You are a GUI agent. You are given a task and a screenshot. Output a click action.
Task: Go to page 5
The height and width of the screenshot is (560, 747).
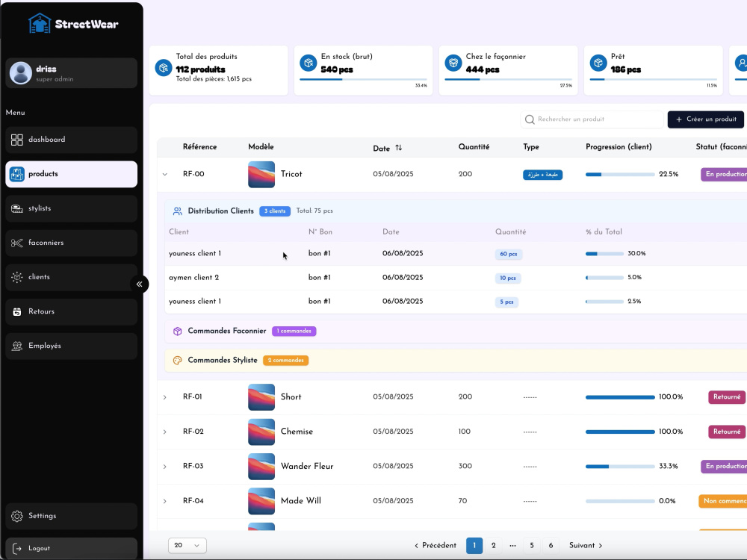(532, 546)
